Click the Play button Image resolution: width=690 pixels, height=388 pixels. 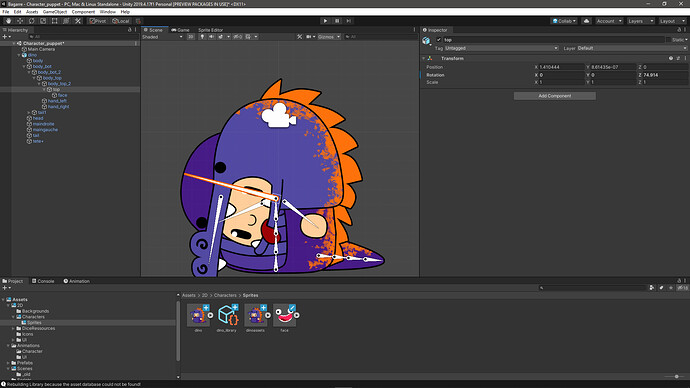[325, 21]
